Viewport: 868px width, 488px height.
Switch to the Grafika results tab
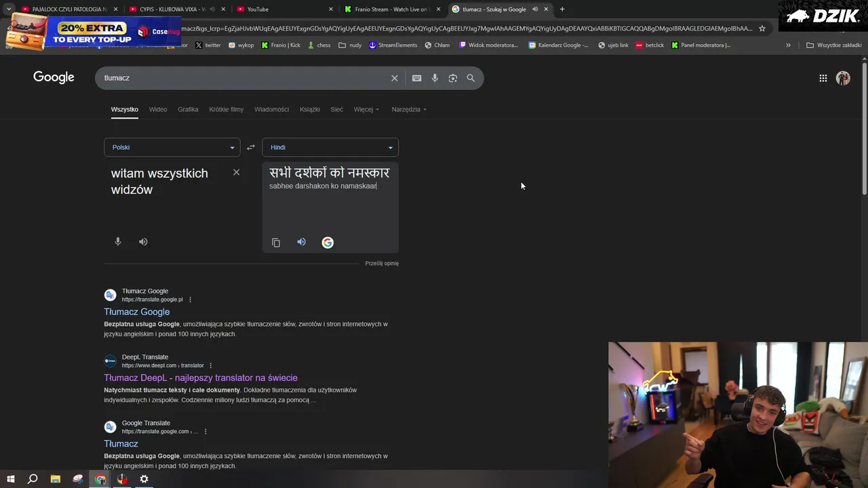pyautogui.click(x=188, y=109)
